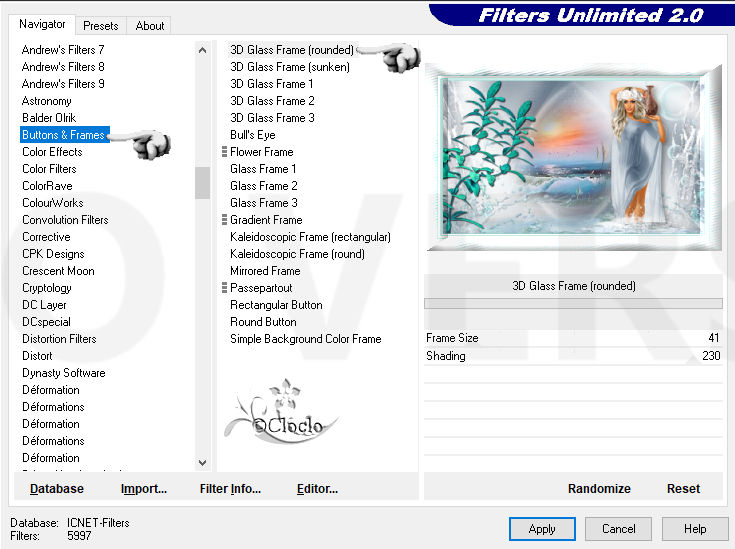Select Corrective category

(46, 237)
